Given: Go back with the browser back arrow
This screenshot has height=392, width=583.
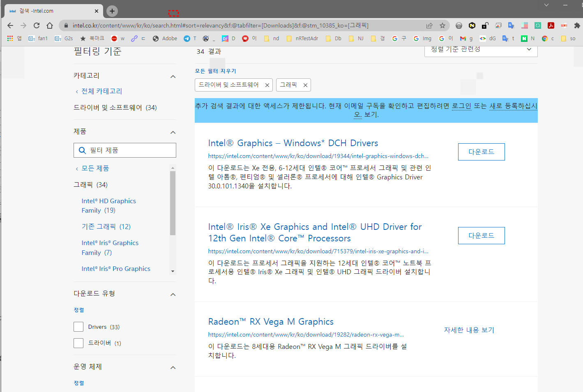Looking at the screenshot, I should [x=10, y=25].
